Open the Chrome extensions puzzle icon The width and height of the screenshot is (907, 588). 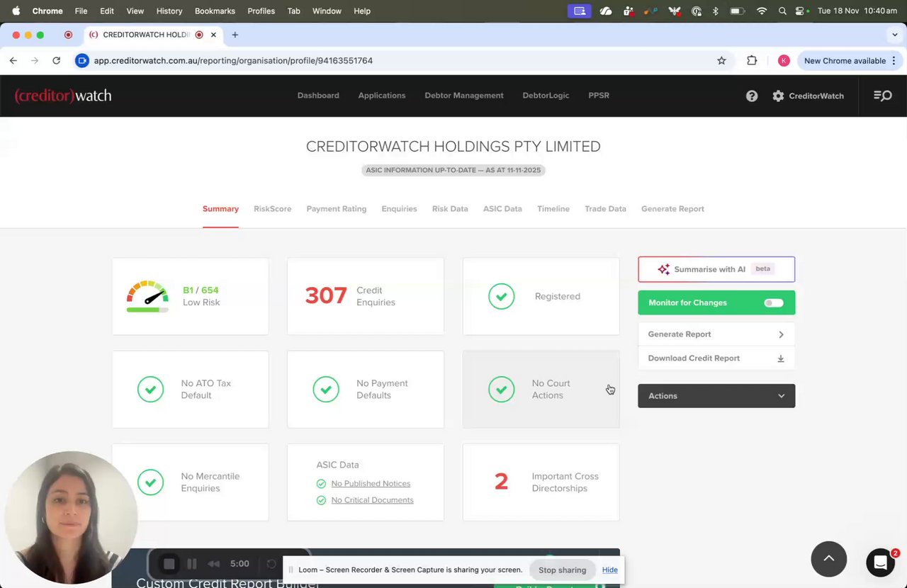point(752,61)
